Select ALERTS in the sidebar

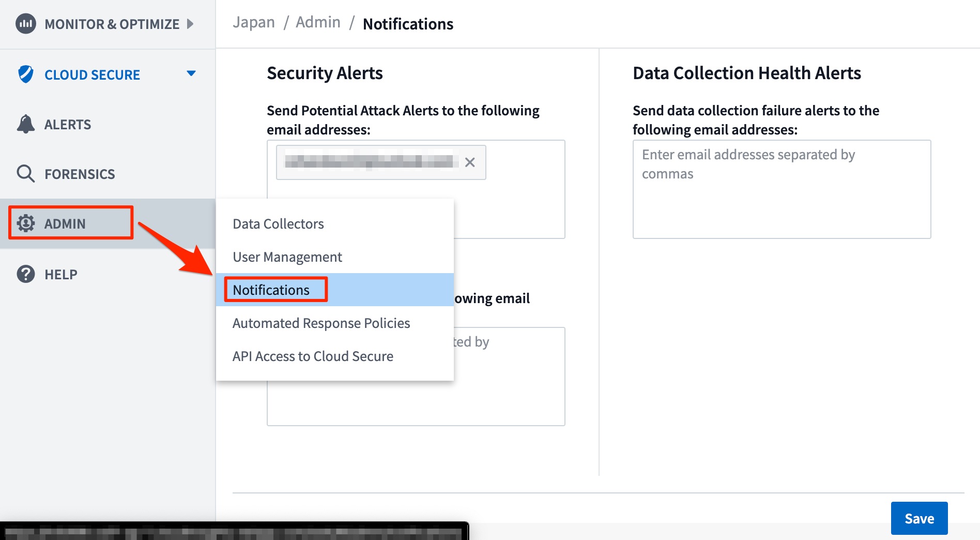[68, 124]
